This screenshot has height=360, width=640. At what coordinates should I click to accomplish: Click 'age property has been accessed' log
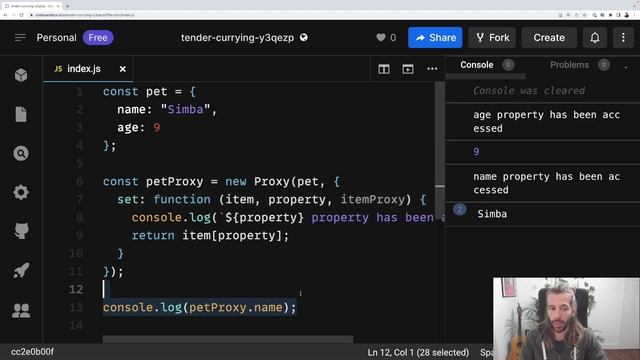point(547,121)
